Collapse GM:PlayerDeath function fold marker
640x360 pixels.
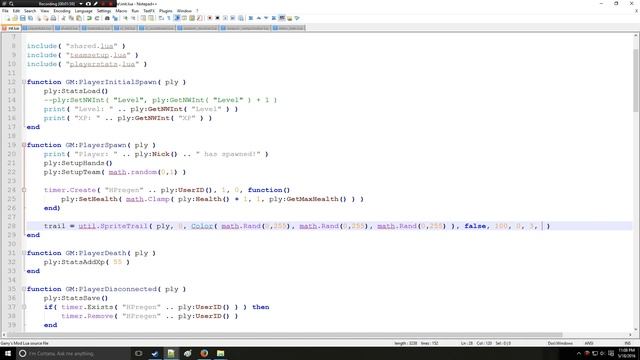[24, 253]
